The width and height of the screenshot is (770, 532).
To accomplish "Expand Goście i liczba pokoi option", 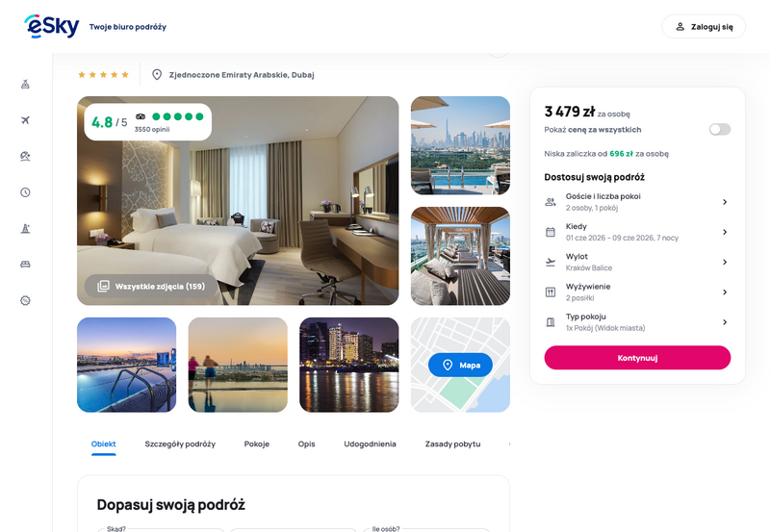I will coord(637,202).
